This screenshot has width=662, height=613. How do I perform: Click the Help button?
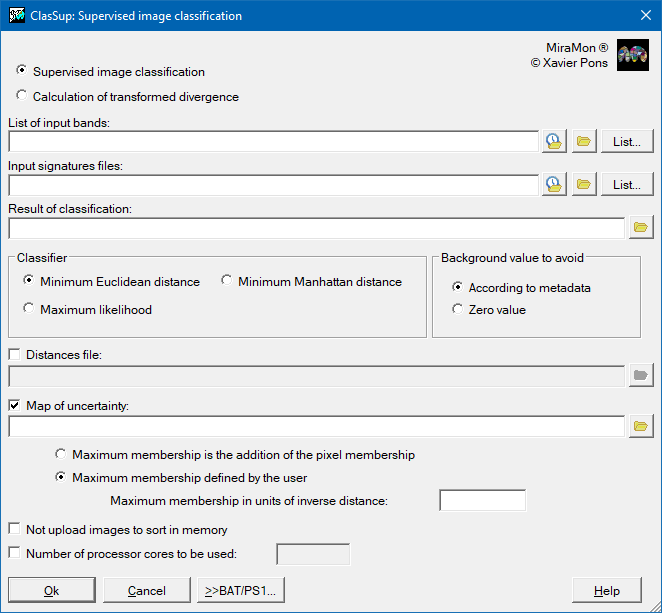pos(606,590)
